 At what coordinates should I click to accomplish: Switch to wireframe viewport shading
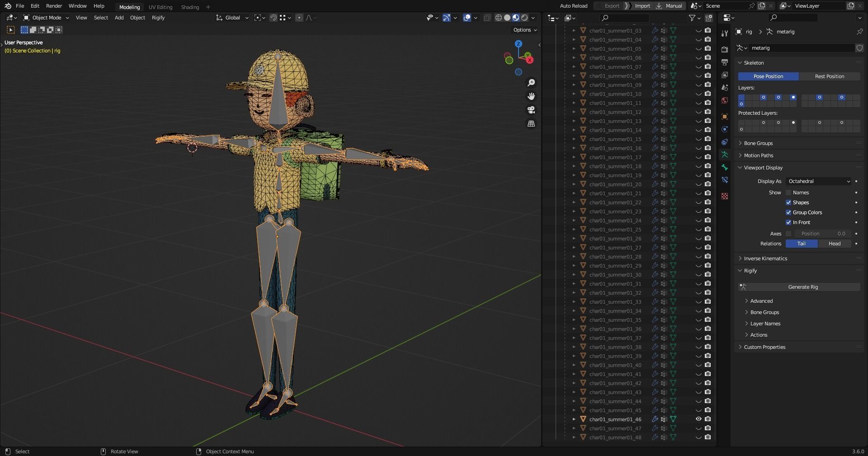(499, 18)
